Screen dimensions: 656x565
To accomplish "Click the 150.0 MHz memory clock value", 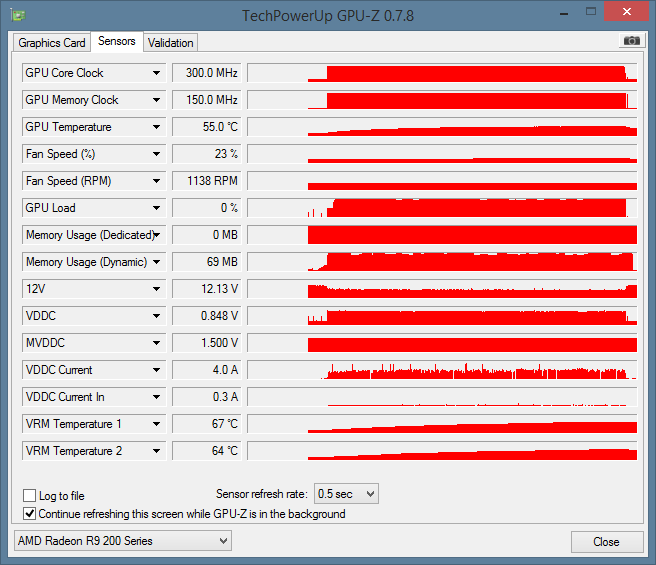I will click(x=207, y=100).
